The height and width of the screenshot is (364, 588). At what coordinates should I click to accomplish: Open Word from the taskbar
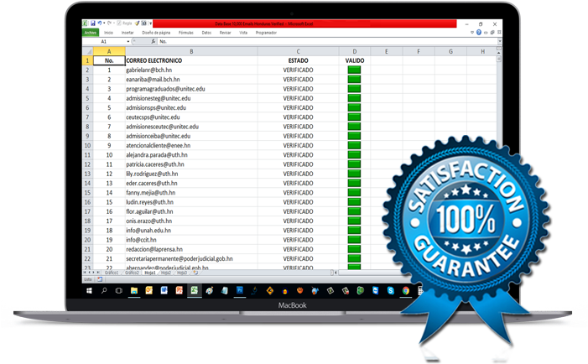[x=164, y=290]
